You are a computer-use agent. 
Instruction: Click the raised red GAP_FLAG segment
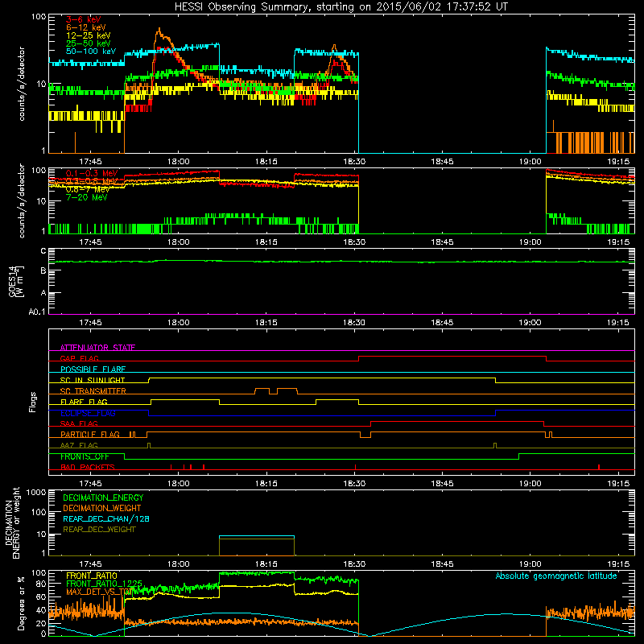pyautogui.click(x=452, y=357)
